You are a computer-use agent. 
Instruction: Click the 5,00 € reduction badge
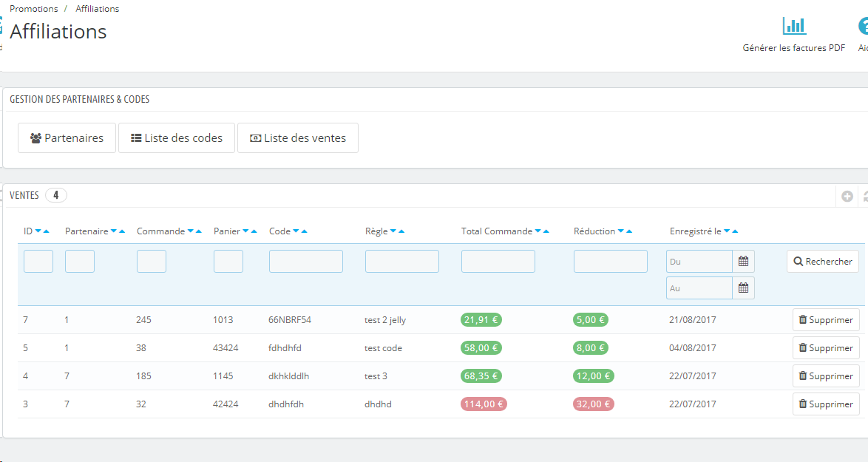[591, 320]
